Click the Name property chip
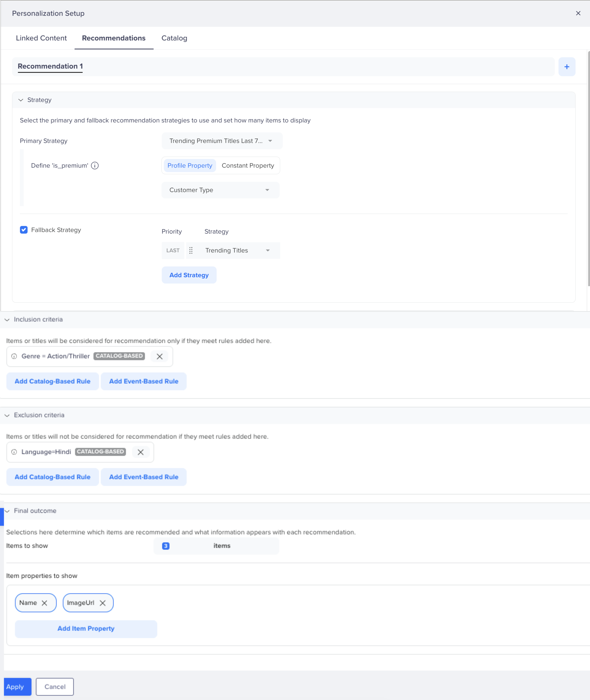 coord(36,603)
